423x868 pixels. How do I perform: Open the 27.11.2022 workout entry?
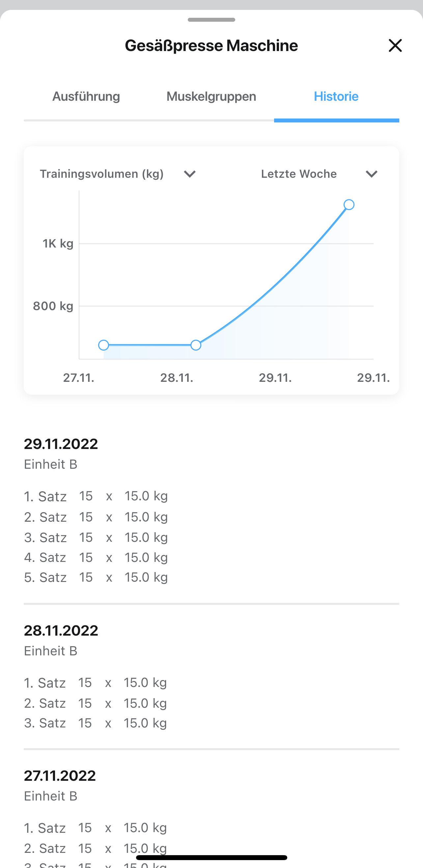(x=60, y=776)
